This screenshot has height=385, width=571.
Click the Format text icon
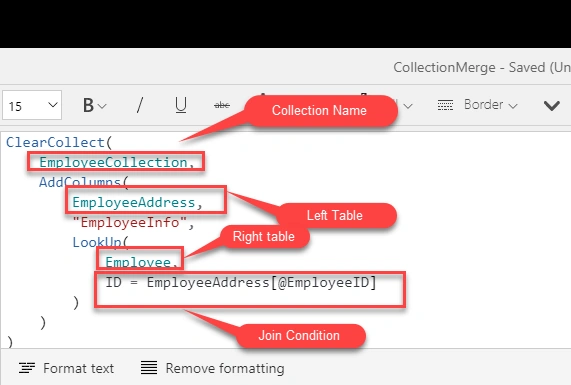[27, 368]
